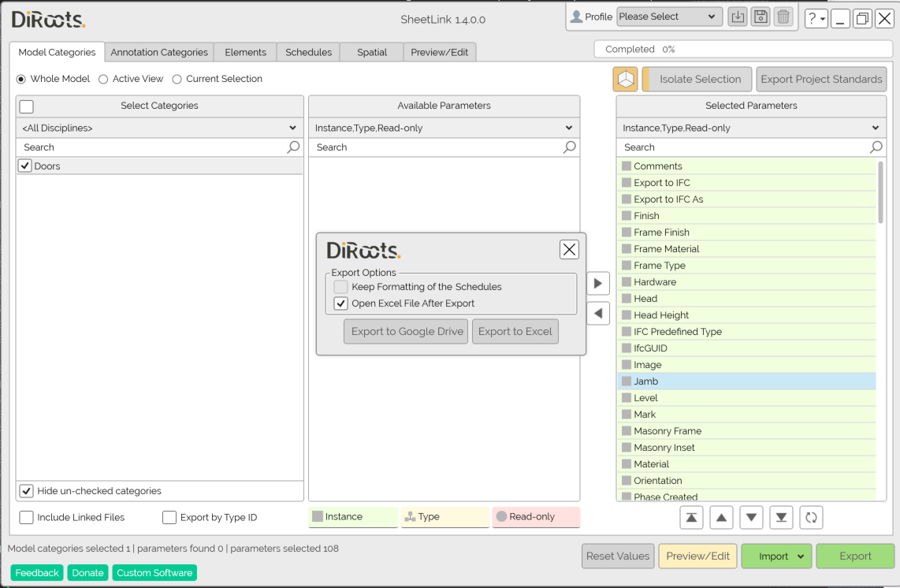
Task: Move selected parameter down one
Action: click(x=751, y=517)
